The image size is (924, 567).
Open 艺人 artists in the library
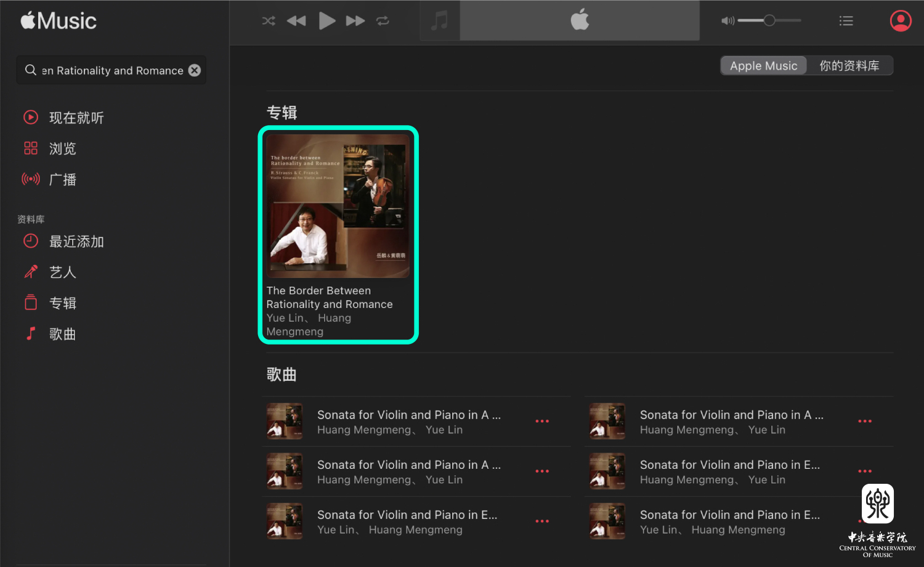62,272
